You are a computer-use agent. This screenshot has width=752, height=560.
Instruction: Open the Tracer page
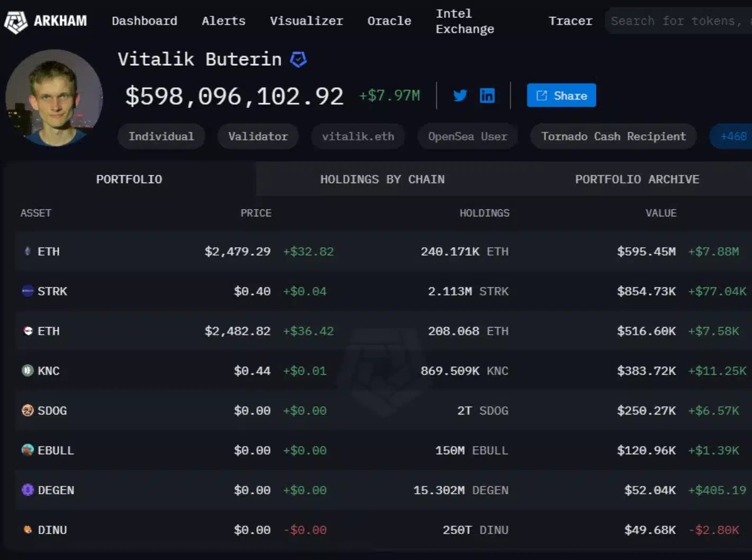tap(570, 21)
